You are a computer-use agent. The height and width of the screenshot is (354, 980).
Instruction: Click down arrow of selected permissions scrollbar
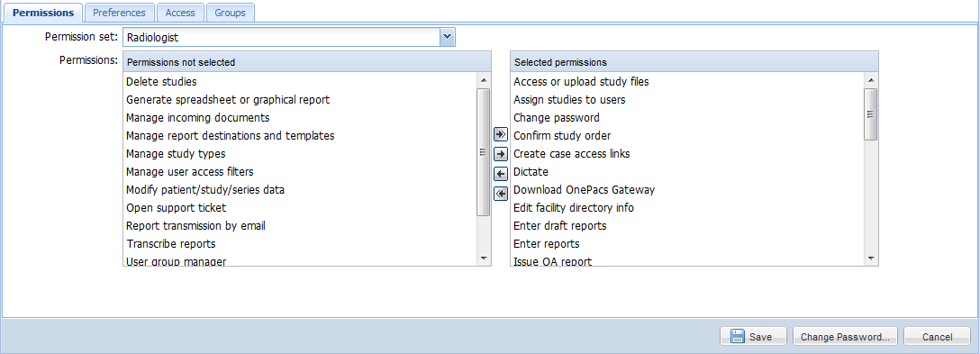tap(871, 258)
